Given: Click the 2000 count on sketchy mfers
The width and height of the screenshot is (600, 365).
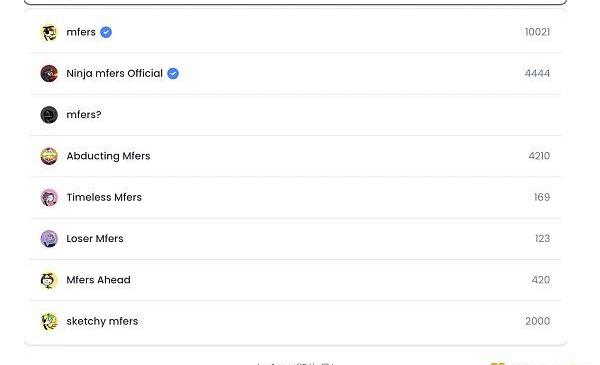Looking at the screenshot, I should [x=538, y=321].
